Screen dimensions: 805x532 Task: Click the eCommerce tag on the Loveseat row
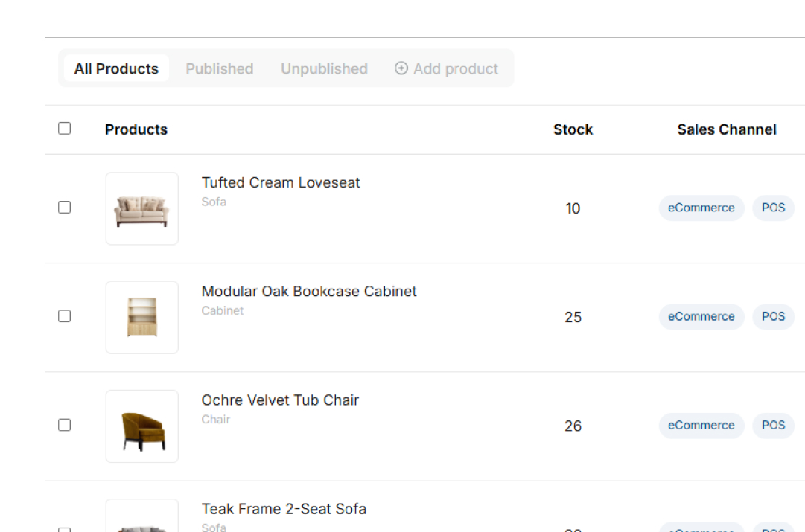tap(701, 208)
